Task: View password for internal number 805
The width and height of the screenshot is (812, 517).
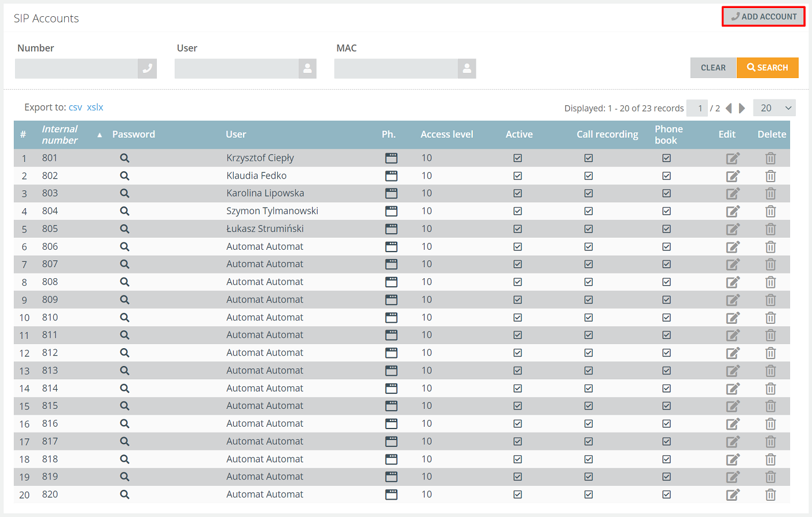Action: coord(124,229)
